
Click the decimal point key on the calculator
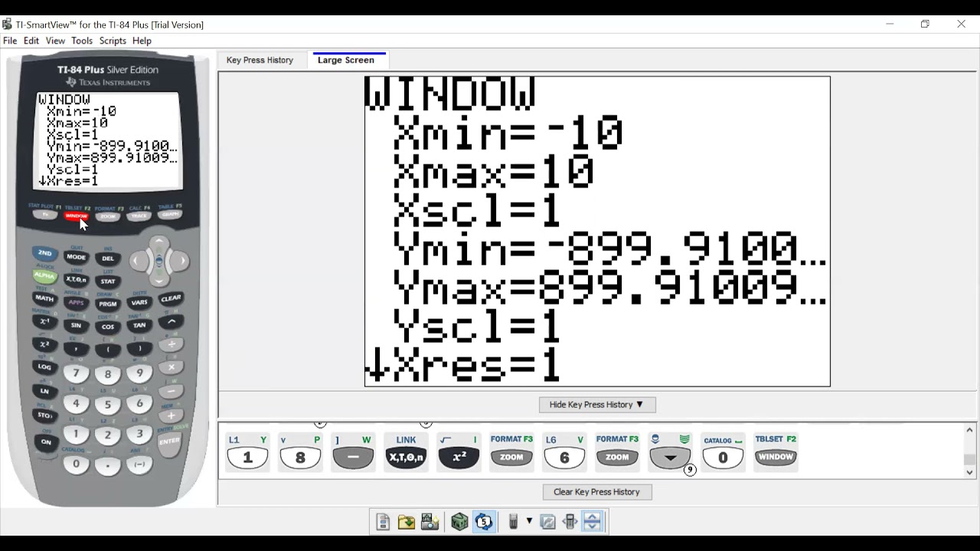pos(108,465)
